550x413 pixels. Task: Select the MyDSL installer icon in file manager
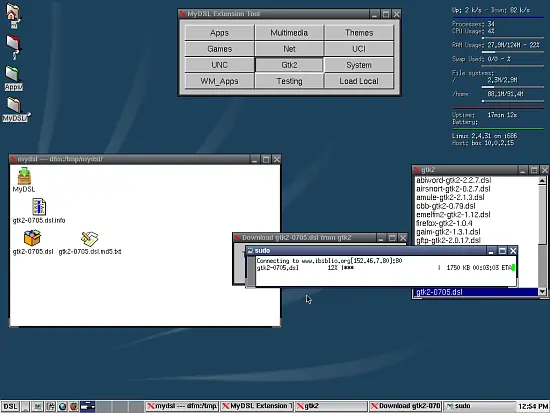click(24, 180)
